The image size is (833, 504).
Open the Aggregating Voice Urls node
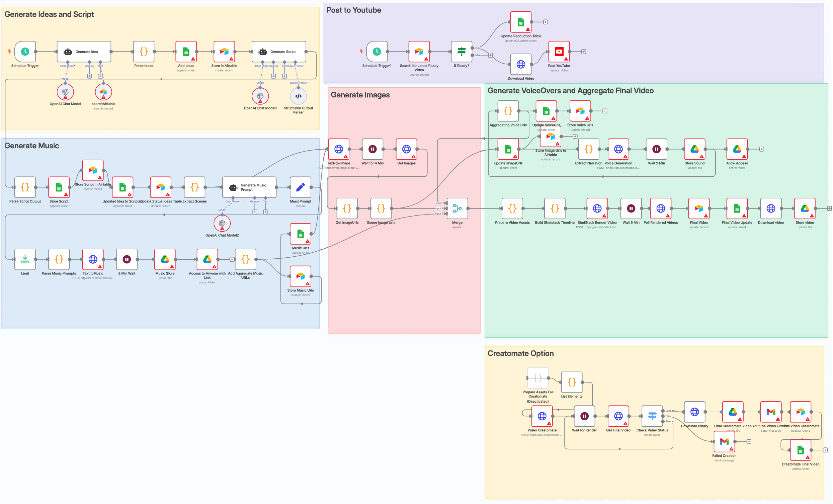[508, 111]
